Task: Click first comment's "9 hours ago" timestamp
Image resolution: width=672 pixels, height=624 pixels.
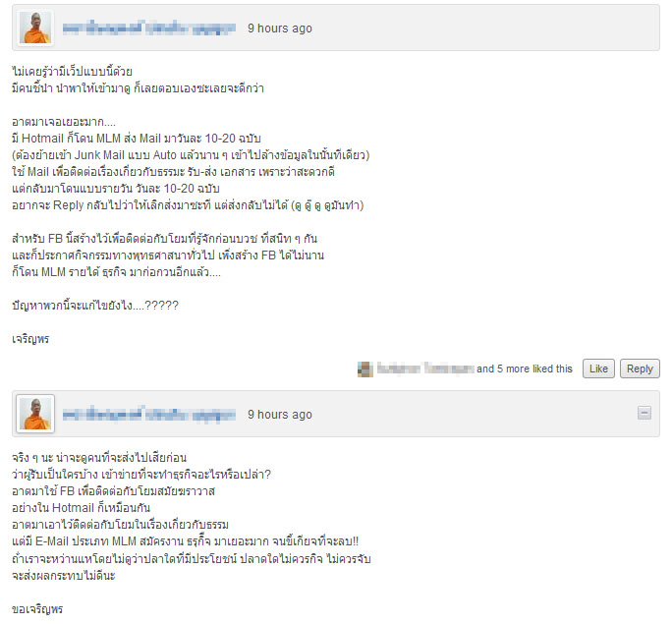Action: [280, 28]
